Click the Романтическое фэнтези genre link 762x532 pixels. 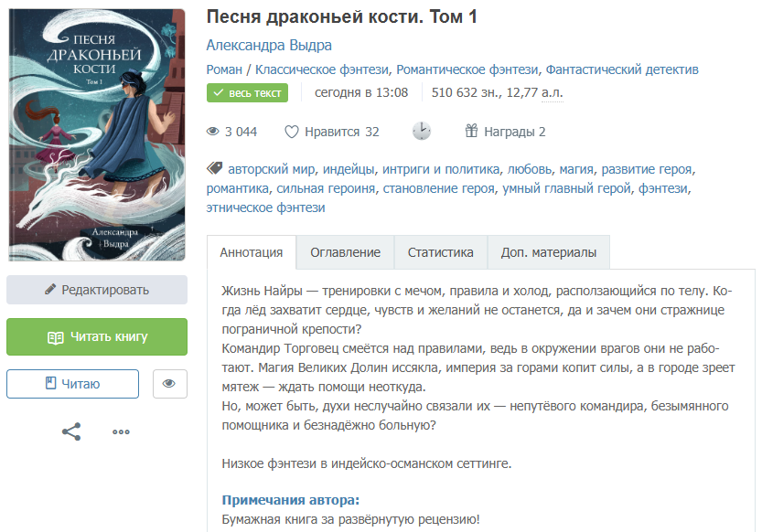(x=467, y=69)
